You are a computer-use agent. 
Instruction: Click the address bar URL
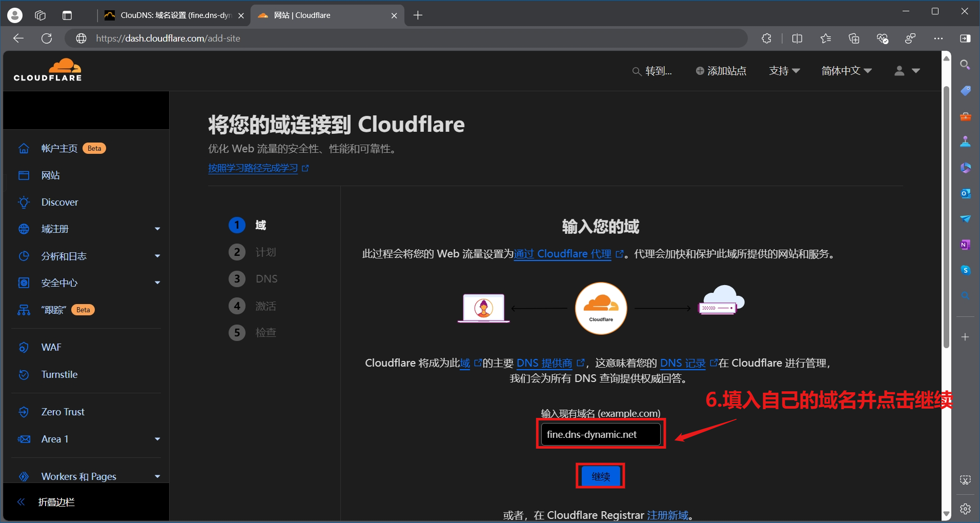[x=168, y=38]
